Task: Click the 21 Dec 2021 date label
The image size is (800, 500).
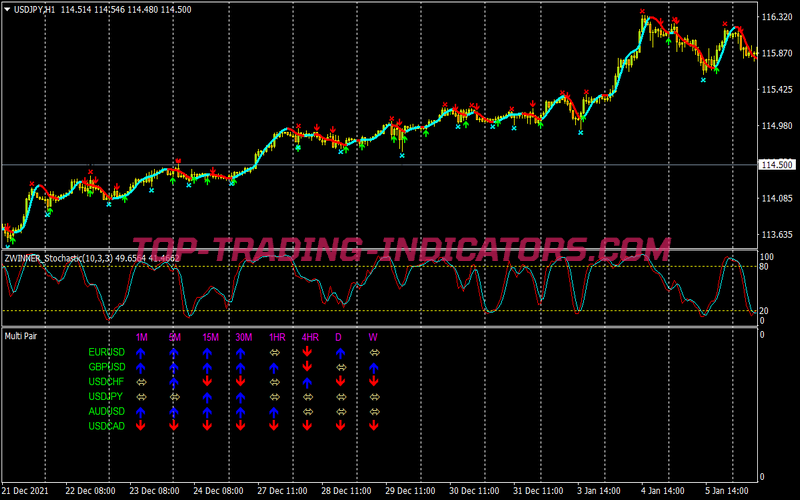Action: [25, 491]
